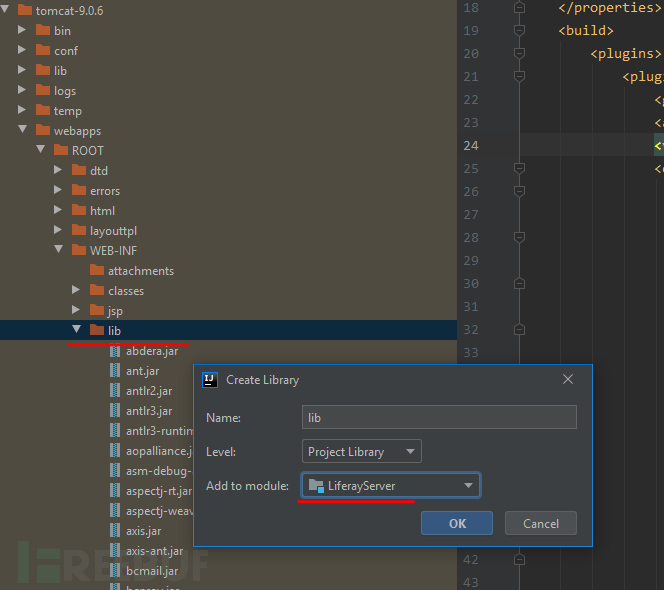This screenshot has height=590, width=664.
Task: Select the axis.jar file
Action: click(144, 531)
